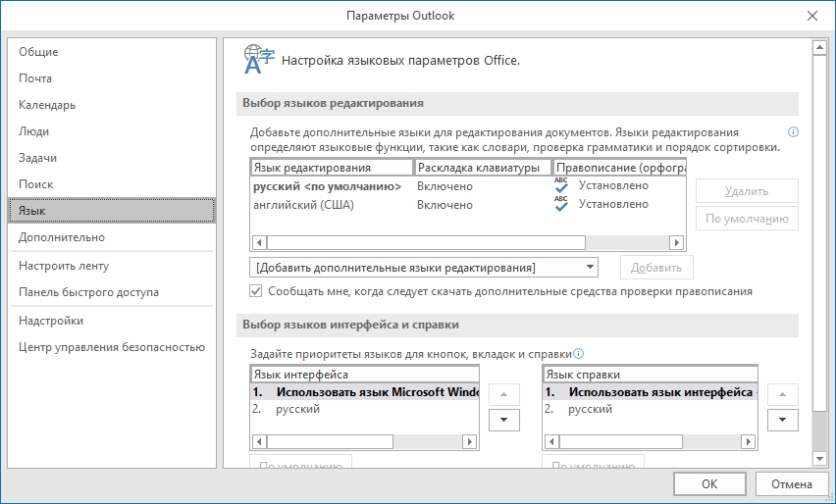Click right scroll arrow under Язык справки list
Viewport: 836px width, 504px height.
pyautogui.click(x=748, y=441)
